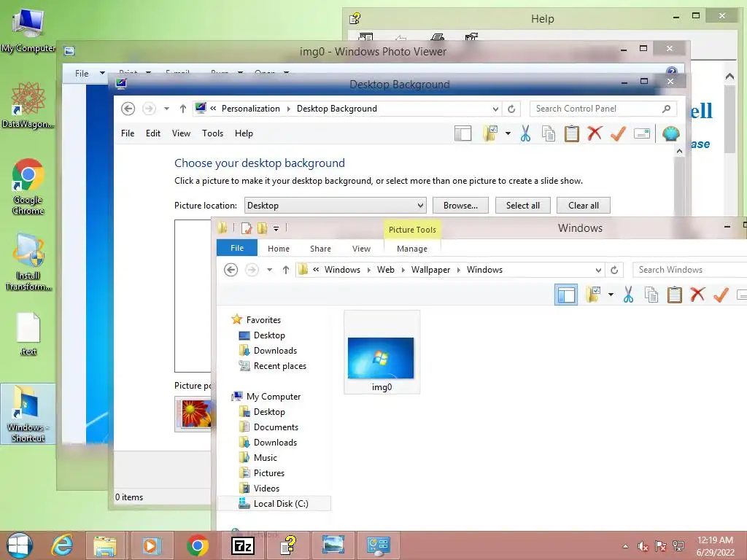Viewport: 747px width, 560px height.
Task: Open Quick Access Toolbar customize dropdown
Action: coord(276,229)
